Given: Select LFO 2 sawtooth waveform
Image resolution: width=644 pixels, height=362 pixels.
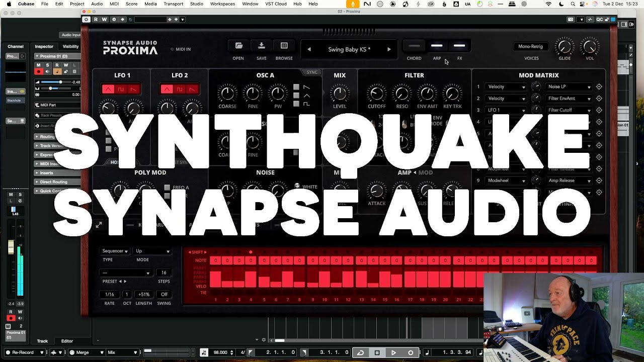Looking at the screenshot, I should point(192,89).
